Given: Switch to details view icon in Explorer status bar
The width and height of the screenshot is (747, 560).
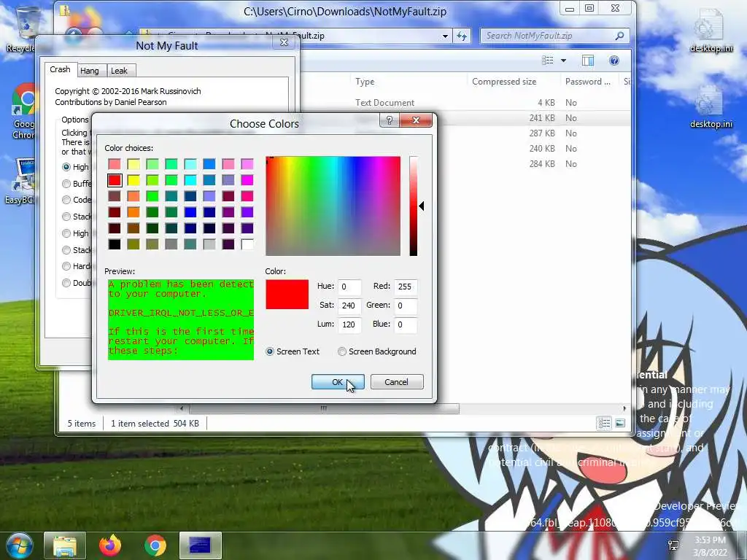Looking at the screenshot, I should point(604,423).
